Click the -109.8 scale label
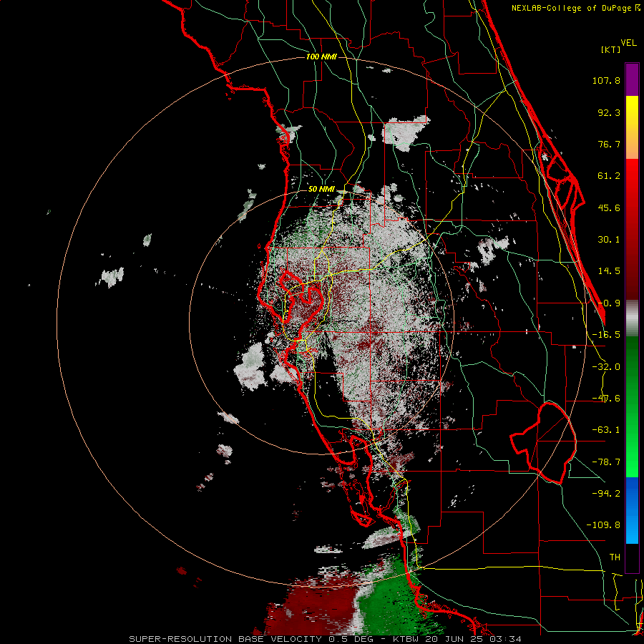The height and width of the screenshot is (644, 644). [603, 525]
